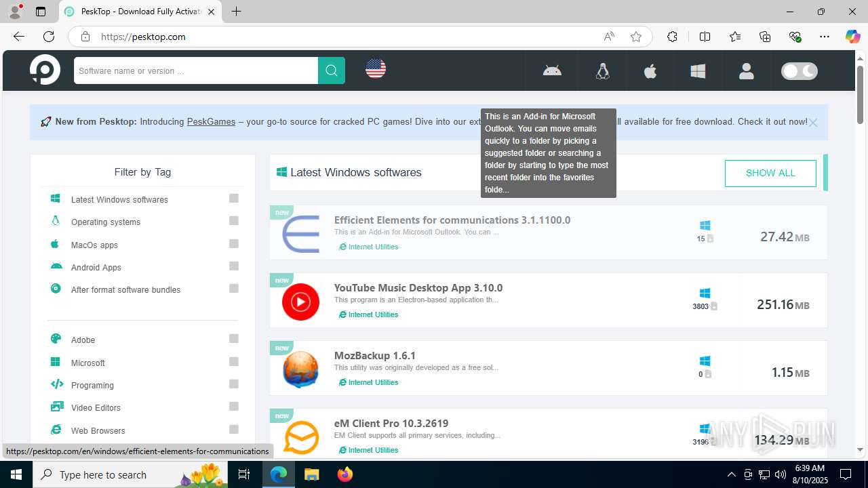Click the Efficient Elements blue E thumbnail
The image size is (868, 488).
pos(300,234)
